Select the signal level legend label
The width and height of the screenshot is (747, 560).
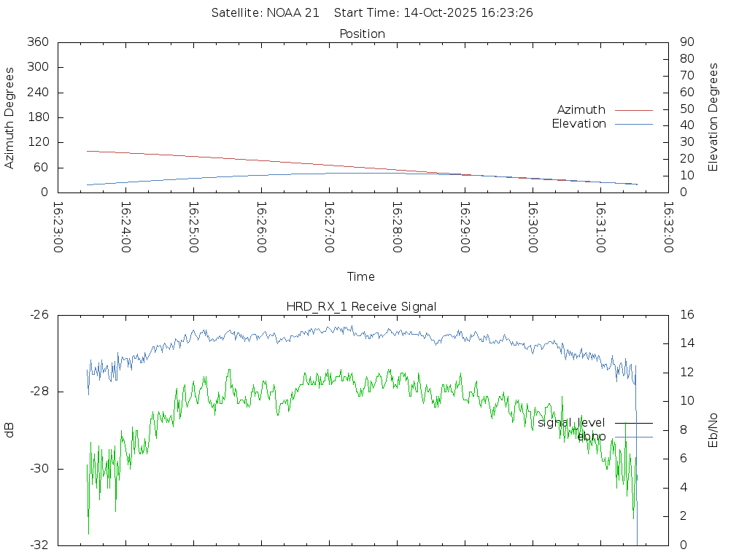pyautogui.click(x=573, y=423)
